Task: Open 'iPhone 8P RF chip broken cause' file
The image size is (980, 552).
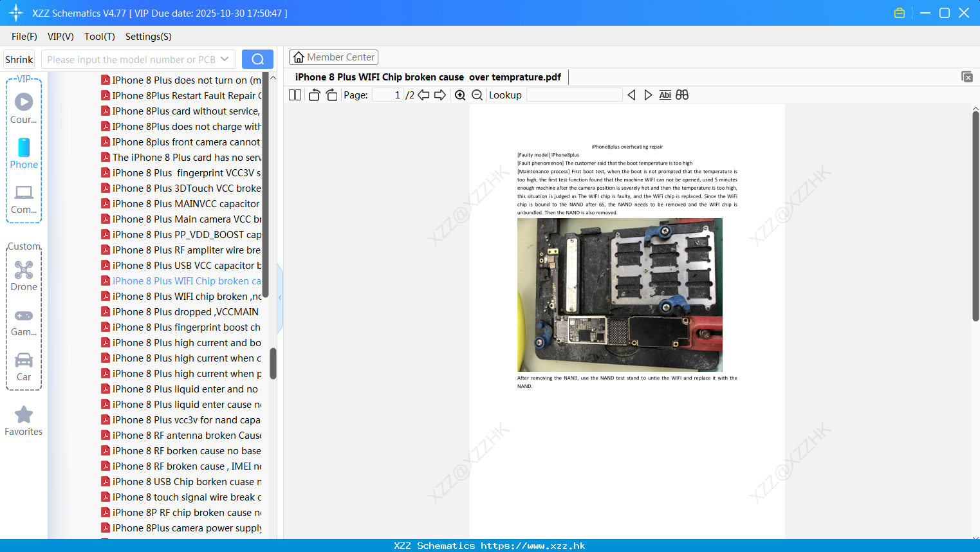Action: click(181, 513)
